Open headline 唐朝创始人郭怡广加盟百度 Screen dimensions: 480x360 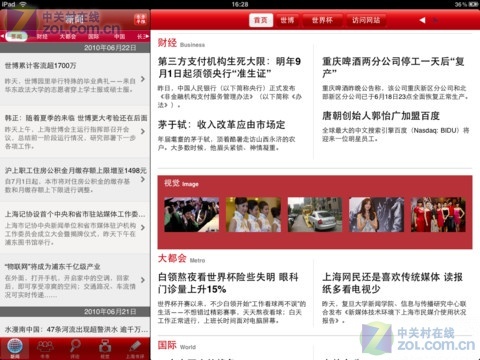tap(381, 116)
